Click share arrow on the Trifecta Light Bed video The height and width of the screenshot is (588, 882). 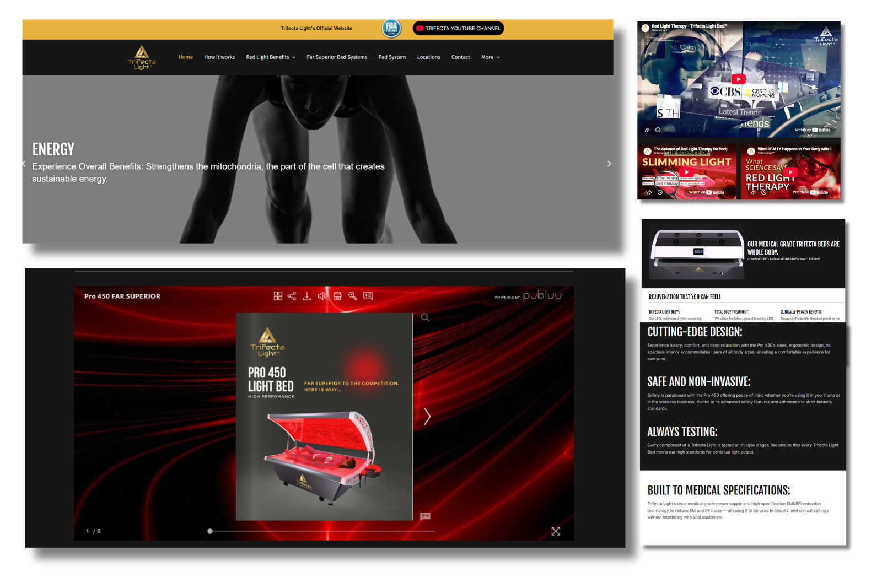647,130
